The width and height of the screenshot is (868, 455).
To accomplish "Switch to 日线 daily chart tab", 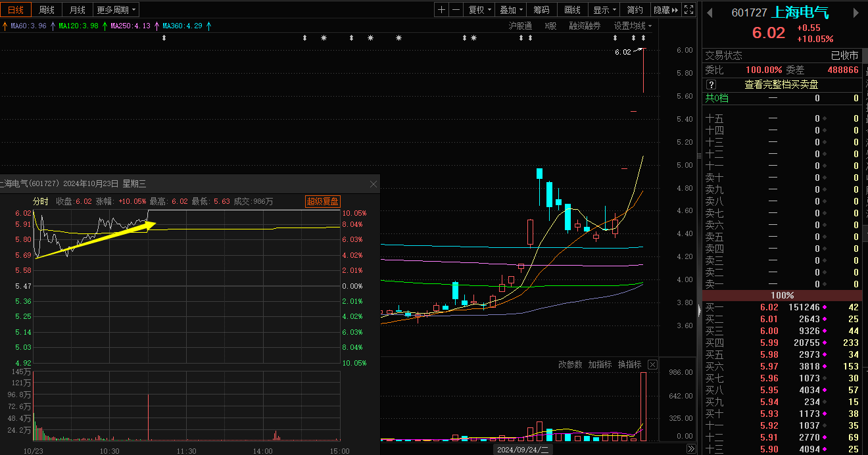I will [x=15, y=10].
